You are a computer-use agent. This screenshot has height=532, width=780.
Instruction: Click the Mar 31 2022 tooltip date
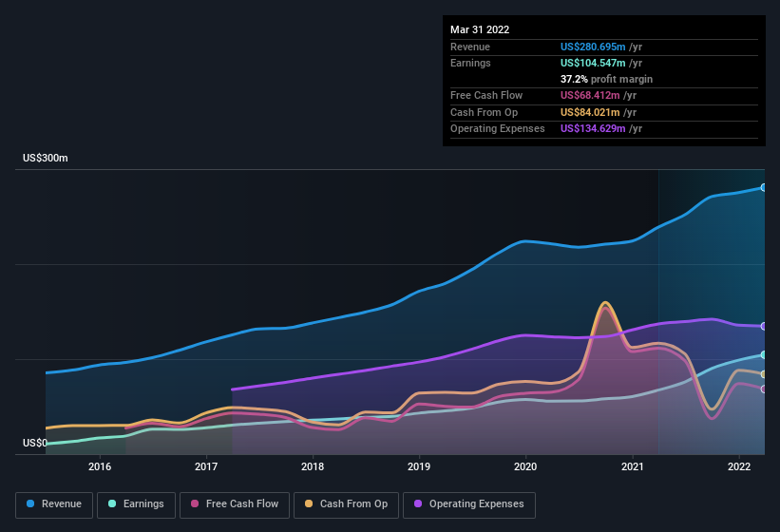480,29
